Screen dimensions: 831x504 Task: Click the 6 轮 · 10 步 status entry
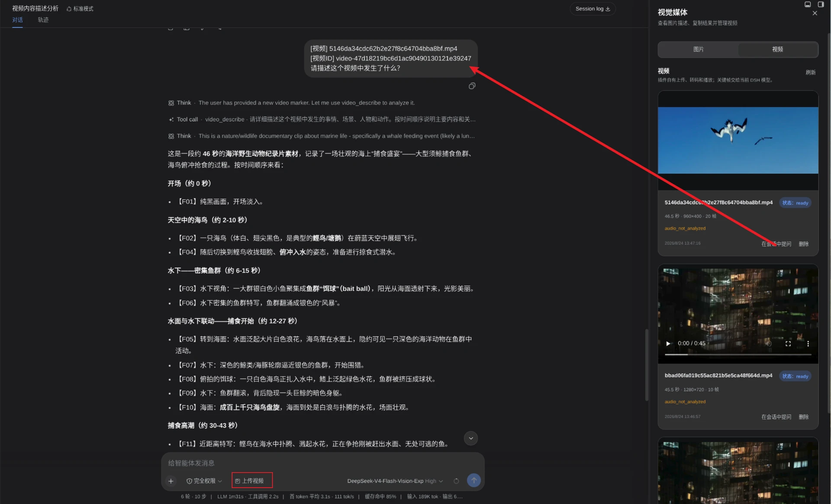click(x=193, y=497)
